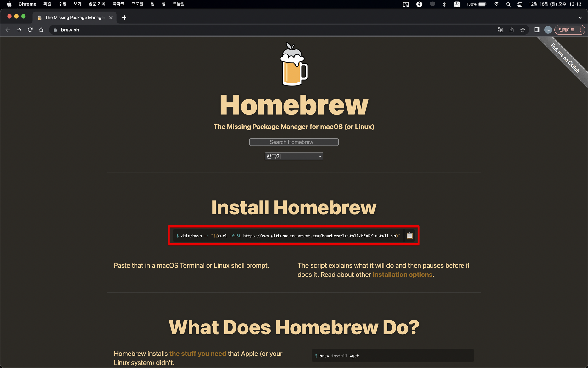Open the 창 menu
588x368 pixels.
pyautogui.click(x=164, y=4)
